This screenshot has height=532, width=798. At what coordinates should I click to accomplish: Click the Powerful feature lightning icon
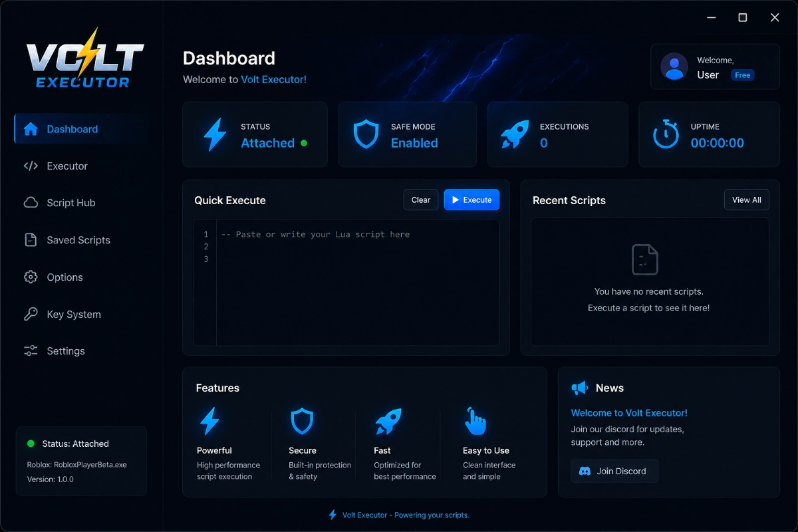(210, 421)
